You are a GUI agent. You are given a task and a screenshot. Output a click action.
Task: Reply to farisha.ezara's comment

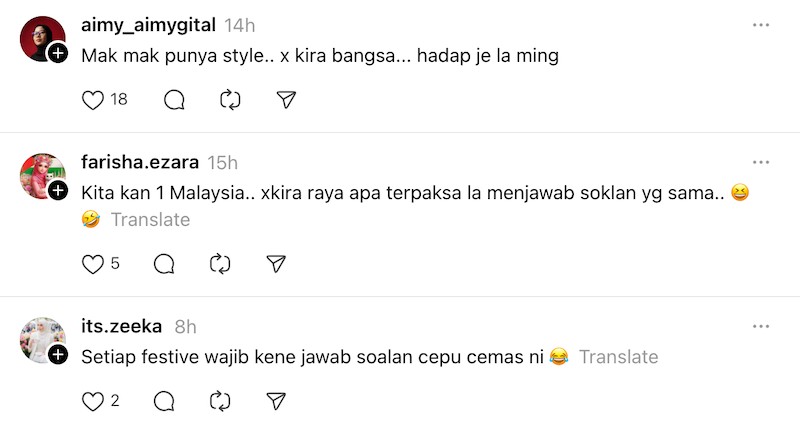point(164,264)
